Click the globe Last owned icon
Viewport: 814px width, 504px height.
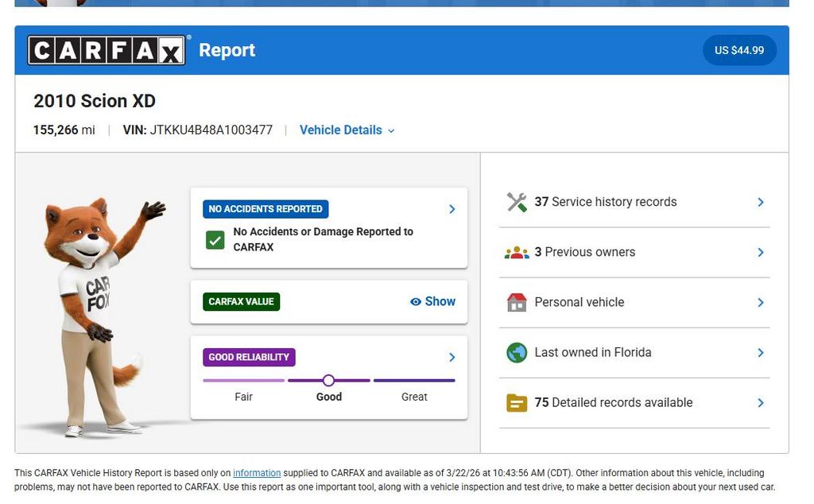pos(517,353)
